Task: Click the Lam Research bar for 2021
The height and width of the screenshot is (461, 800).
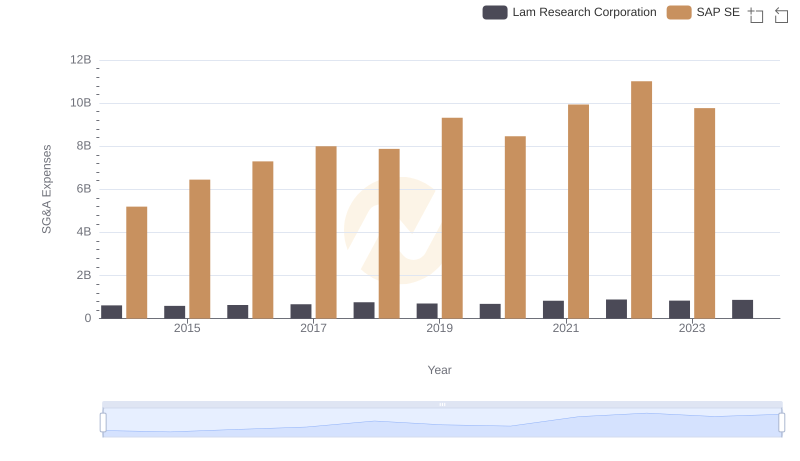Action: pos(554,310)
